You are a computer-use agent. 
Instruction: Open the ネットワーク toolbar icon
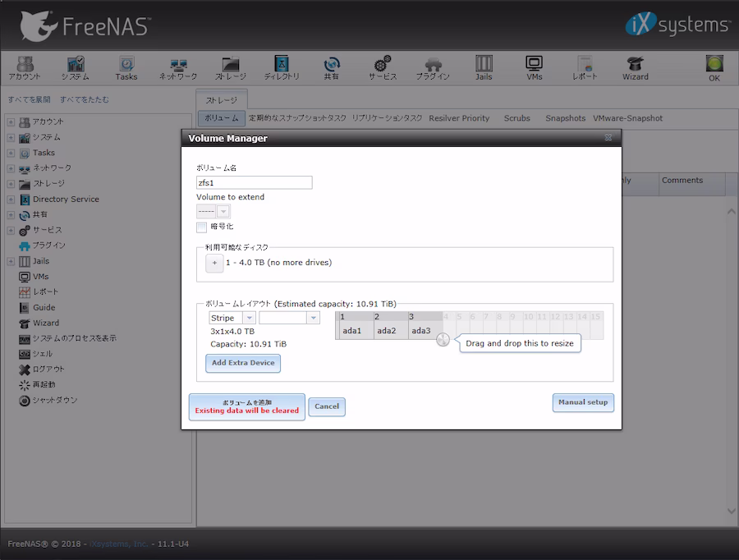coord(177,68)
